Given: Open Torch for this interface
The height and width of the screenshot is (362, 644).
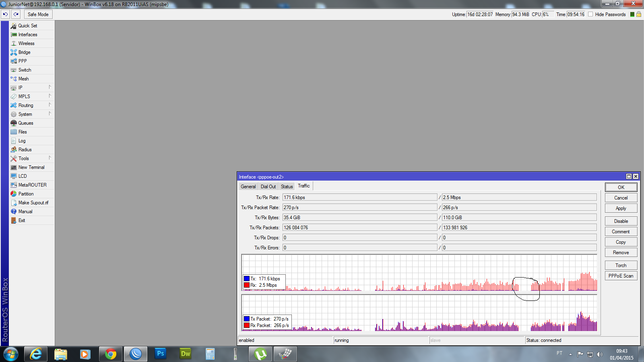Looking at the screenshot, I should pyautogui.click(x=621, y=265).
